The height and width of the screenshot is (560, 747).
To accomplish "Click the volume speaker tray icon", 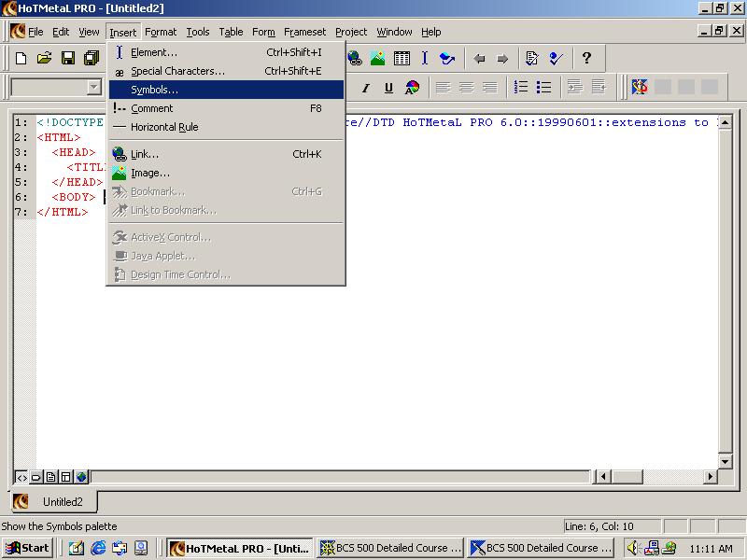I will pyautogui.click(x=632, y=548).
